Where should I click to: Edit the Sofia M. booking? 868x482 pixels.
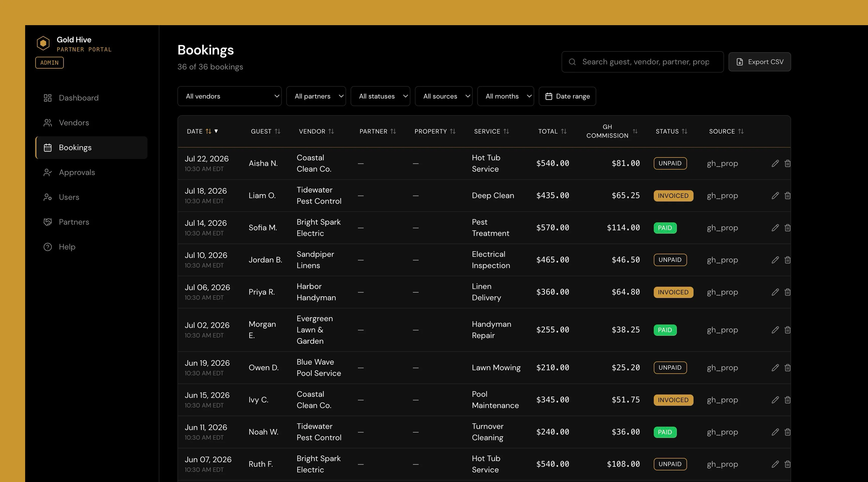[775, 228]
